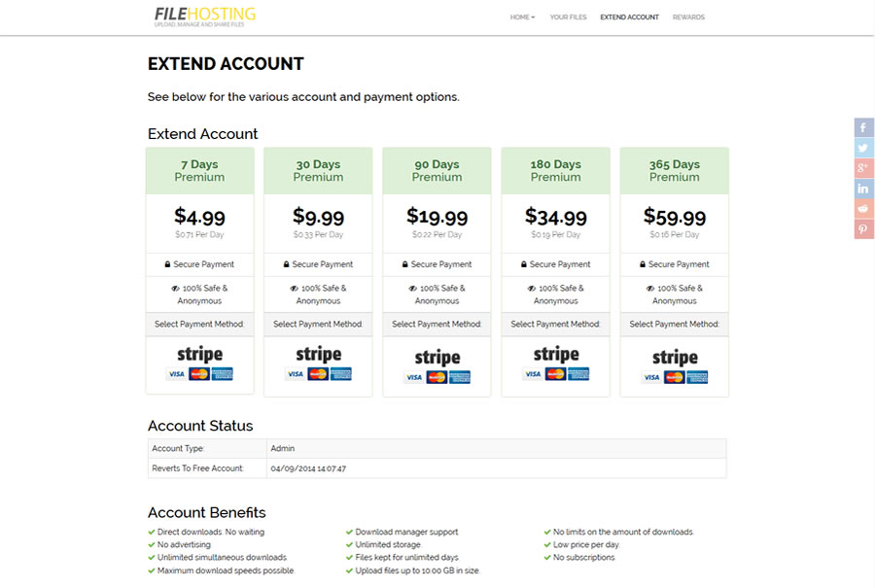Open the Extend Account nav item
The width and height of the screenshot is (875, 588).
coord(629,17)
